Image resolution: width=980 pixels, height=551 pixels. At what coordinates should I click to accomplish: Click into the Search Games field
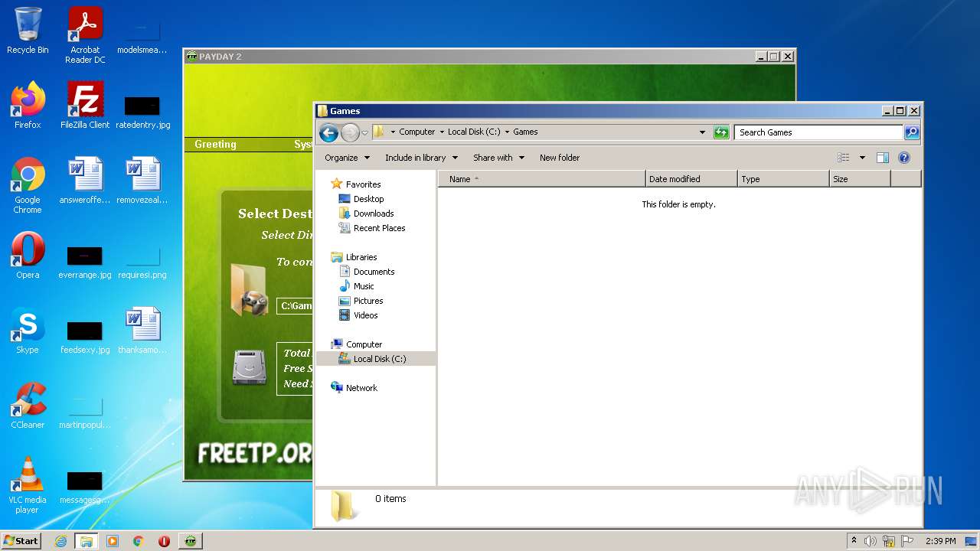point(818,132)
